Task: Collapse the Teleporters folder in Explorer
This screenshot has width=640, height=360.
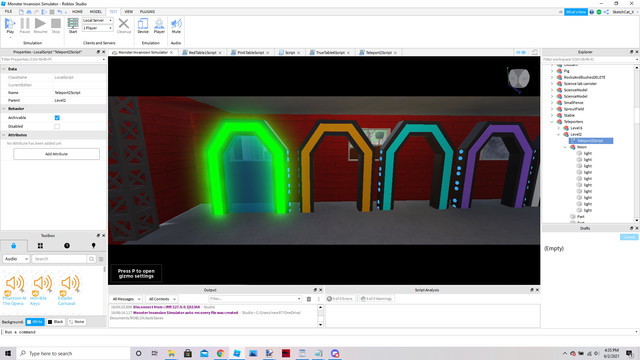Action: pos(552,122)
